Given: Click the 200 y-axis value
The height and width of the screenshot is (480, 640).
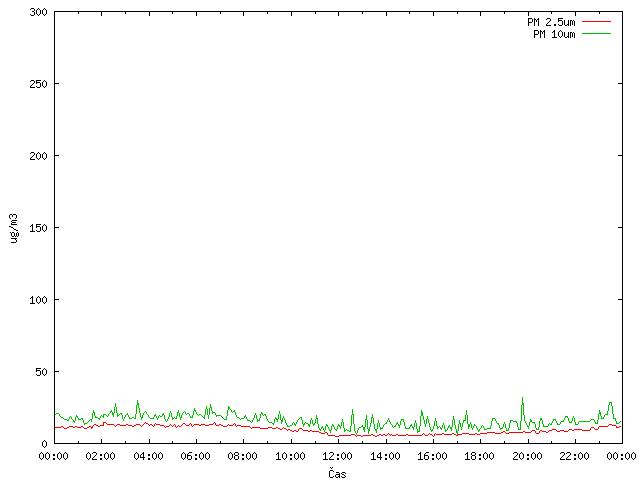Looking at the screenshot, I should [38, 156].
